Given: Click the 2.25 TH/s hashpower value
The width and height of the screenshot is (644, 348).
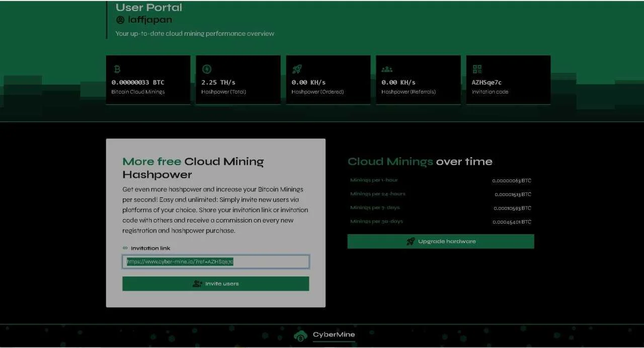Looking at the screenshot, I should coord(218,82).
